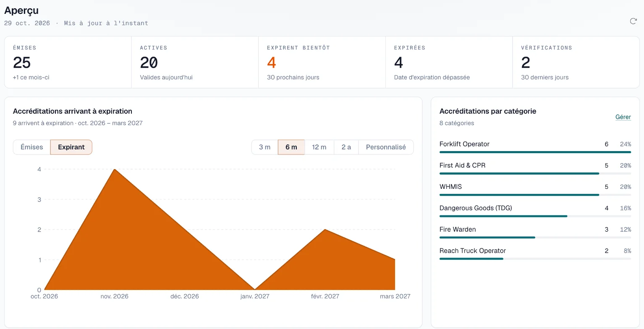This screenshot has height=329, width=644.
Task: Select the WHMIS category row
Action: tap(535, 189)
